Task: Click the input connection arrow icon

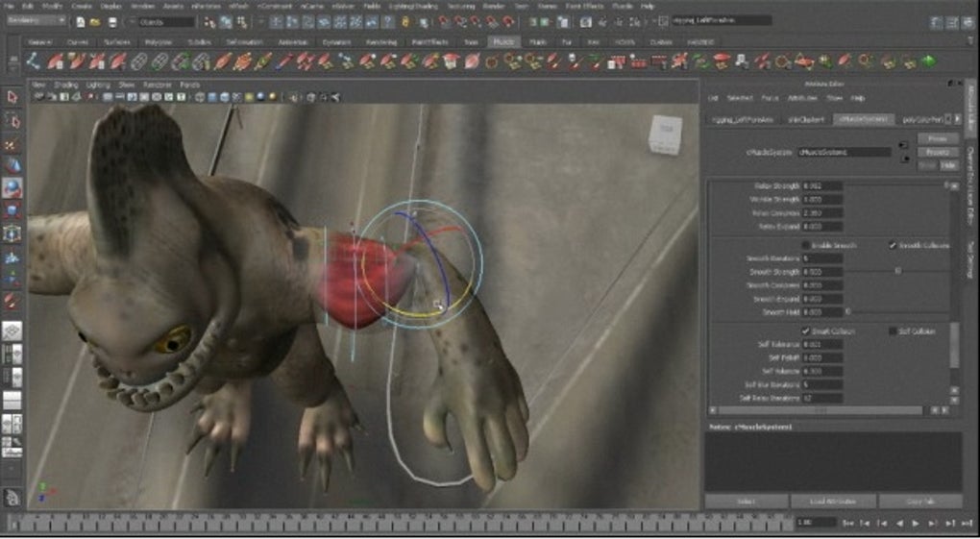Action: [903, 145]
